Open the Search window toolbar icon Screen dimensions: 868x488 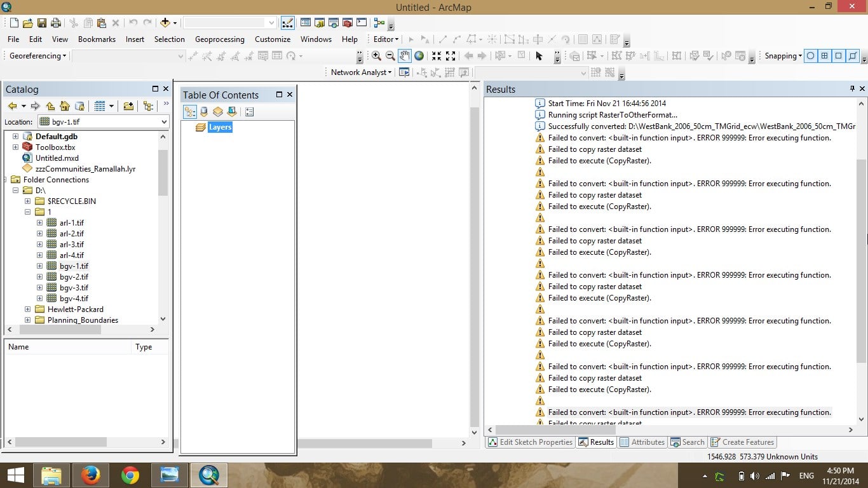pos(334,23)
